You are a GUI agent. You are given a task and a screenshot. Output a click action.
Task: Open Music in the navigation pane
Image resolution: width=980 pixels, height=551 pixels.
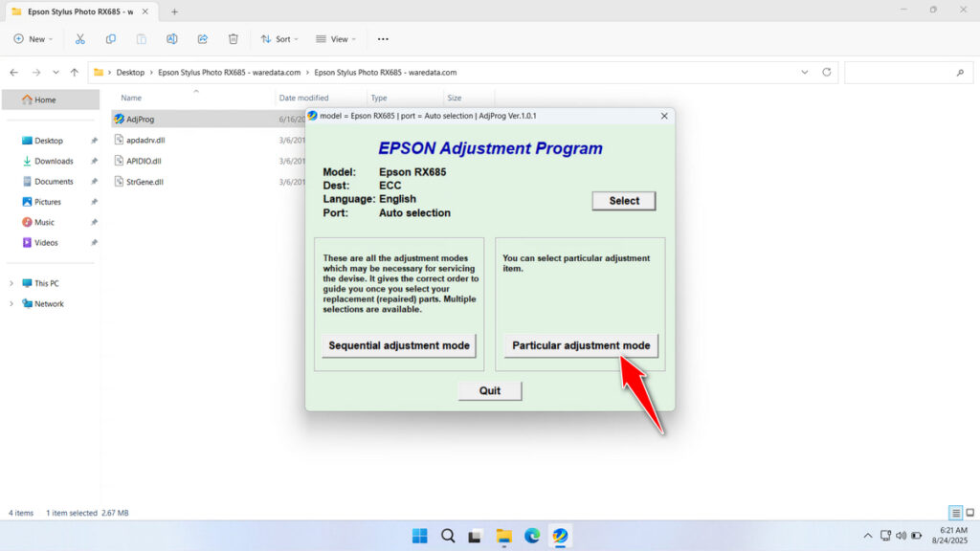[44, 222]
